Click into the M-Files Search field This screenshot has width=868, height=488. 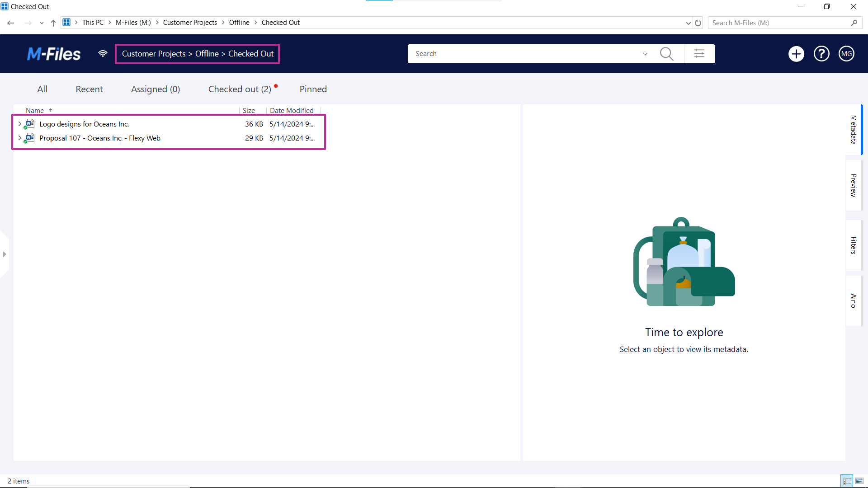coord(524,54)
